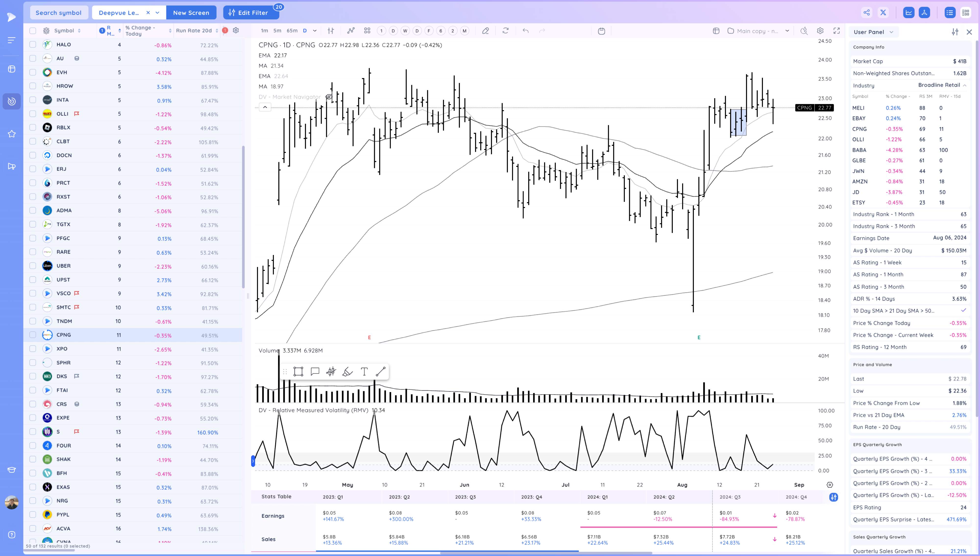The width and height of the screenshot is (980, 556).
Task: Click the eraser icon in chart toolbar
Action: pos(485,31)
